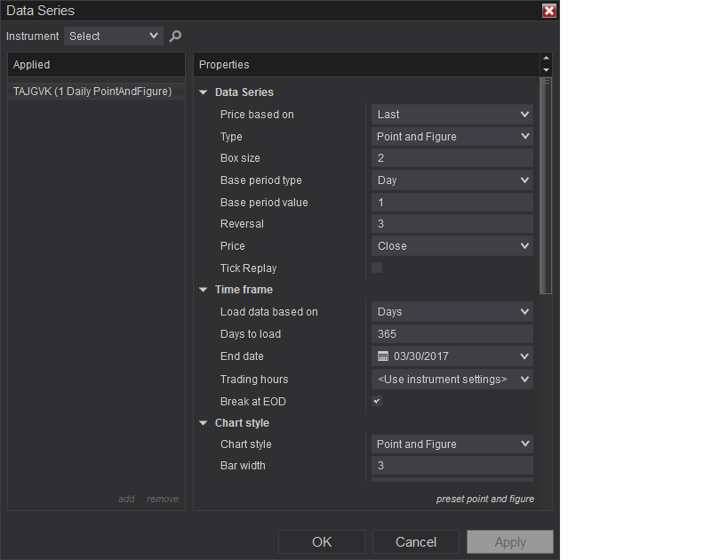
Task: Uncheck the Break at EOD checkbox
Action: [377, 401]
